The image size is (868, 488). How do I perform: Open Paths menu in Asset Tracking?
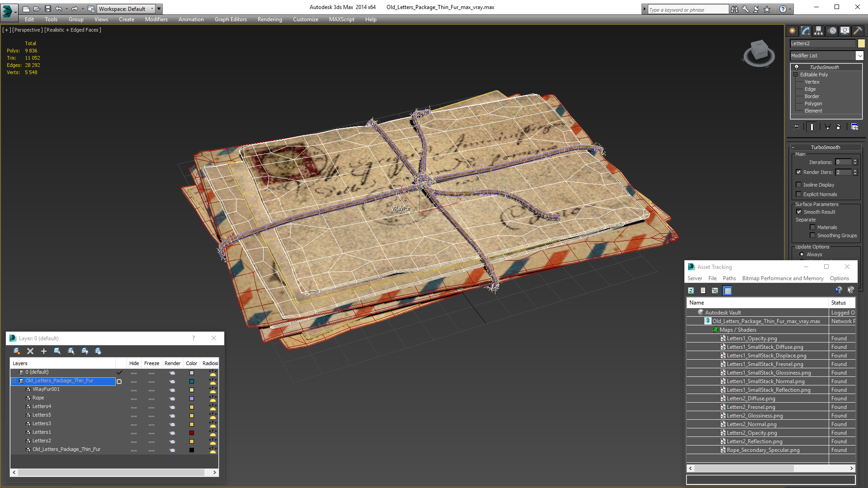(729, 278)
